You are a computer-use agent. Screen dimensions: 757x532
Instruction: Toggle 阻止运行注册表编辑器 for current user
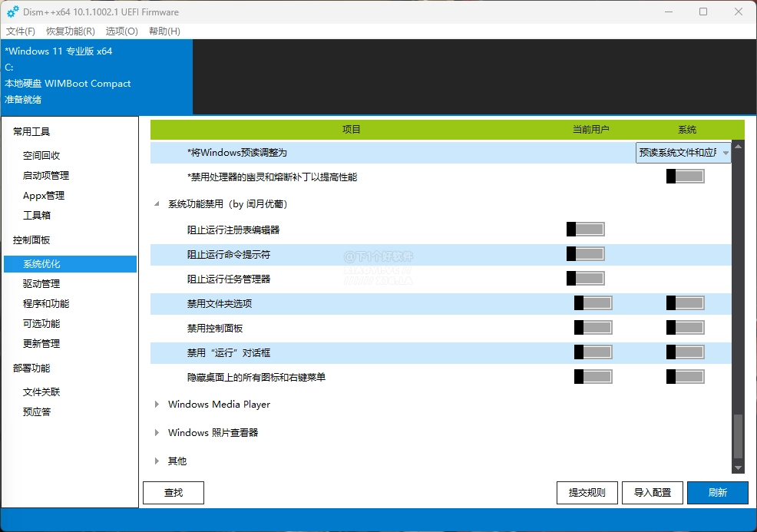coord(585,230)
